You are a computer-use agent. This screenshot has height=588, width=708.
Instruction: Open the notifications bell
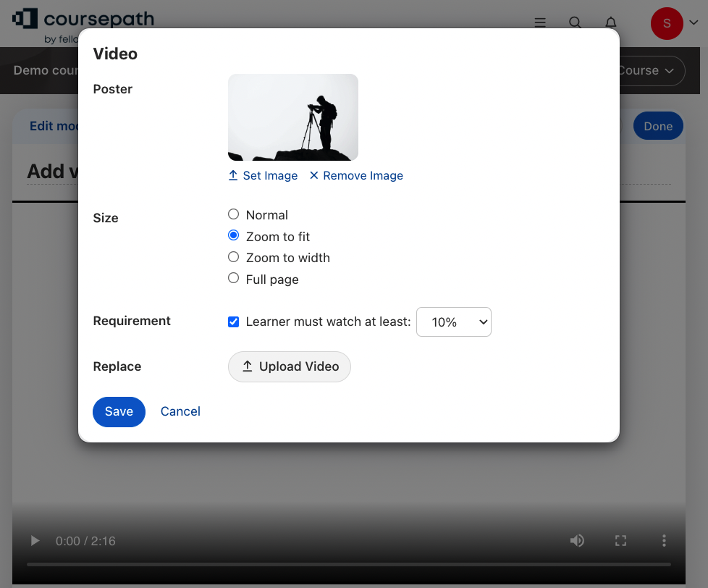611,22
